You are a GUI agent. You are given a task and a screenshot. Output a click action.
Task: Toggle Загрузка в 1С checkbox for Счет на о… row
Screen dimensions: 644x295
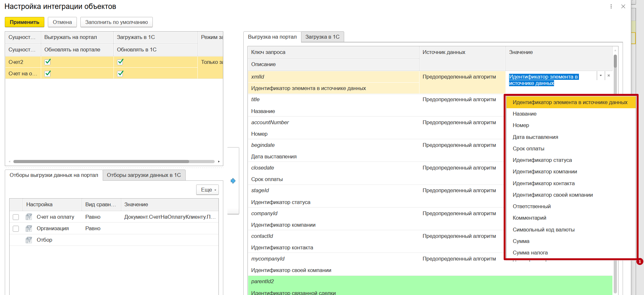pos(120,73)
